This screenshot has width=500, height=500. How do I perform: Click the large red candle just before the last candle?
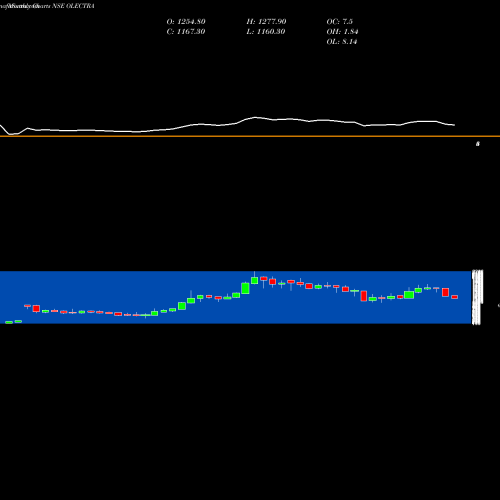(x=445, y=292)
